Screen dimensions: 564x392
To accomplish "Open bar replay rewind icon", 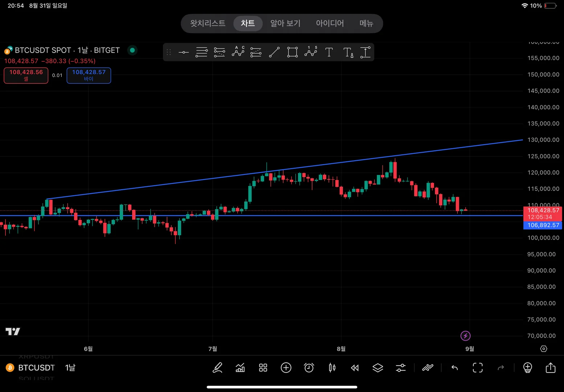I will [355, 368].
